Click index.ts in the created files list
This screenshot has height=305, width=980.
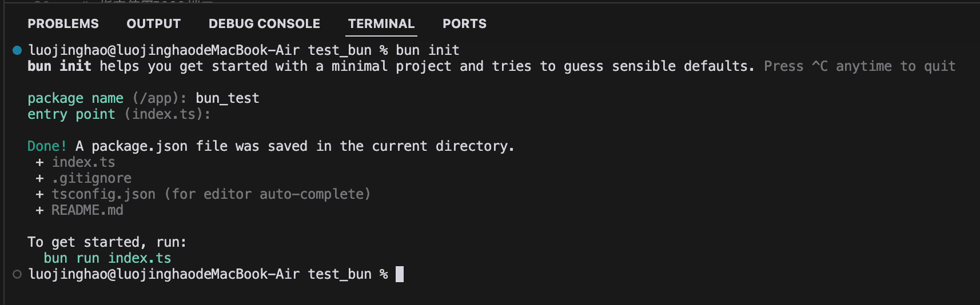[x=83, y=162]
